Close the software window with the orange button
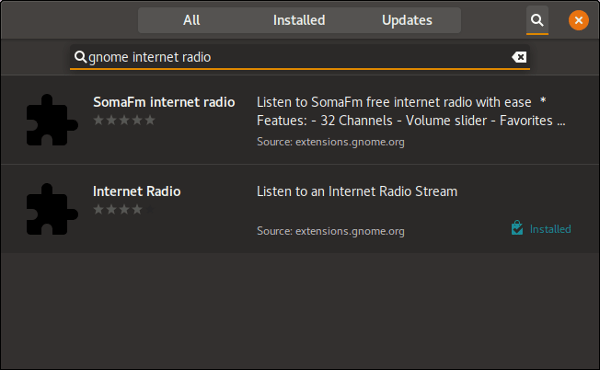This screenshot has height=370, width=600. point(579,20)
